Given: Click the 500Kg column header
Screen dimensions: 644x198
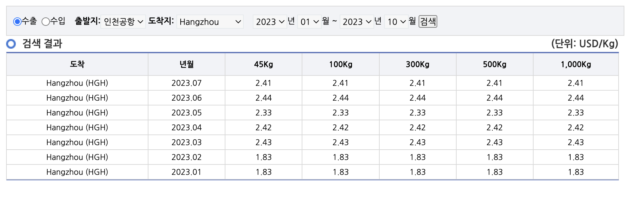Looking at the screenshot, I should [x=495, y=64].
